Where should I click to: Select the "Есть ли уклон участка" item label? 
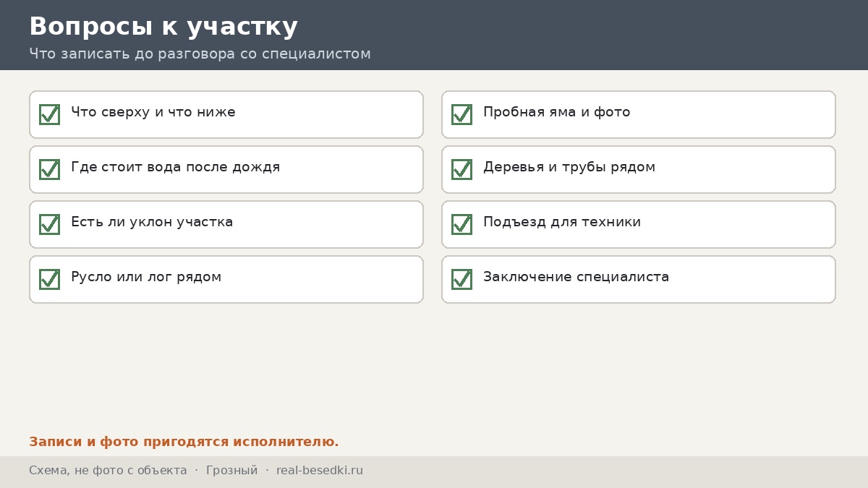pyautogui.click(x=152, y=222)
